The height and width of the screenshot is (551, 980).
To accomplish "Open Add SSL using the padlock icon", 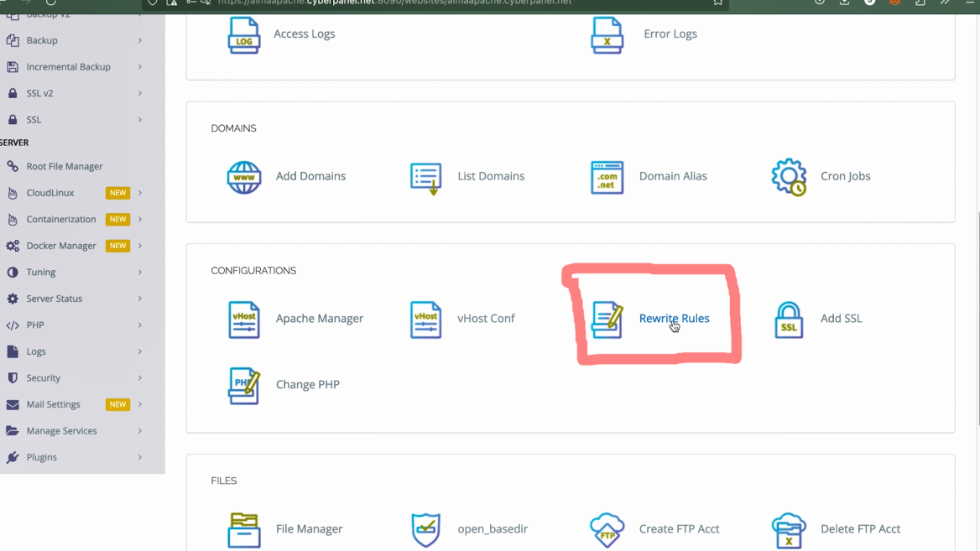I will tap(788, 320).
